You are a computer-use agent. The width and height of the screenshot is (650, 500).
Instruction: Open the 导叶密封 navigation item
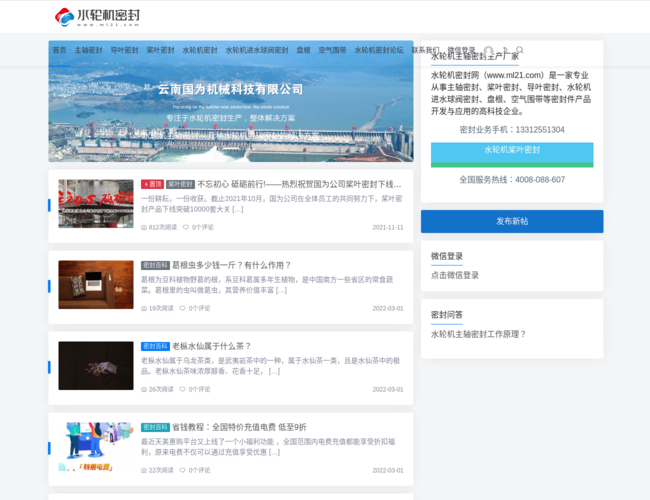click(124, 50)
